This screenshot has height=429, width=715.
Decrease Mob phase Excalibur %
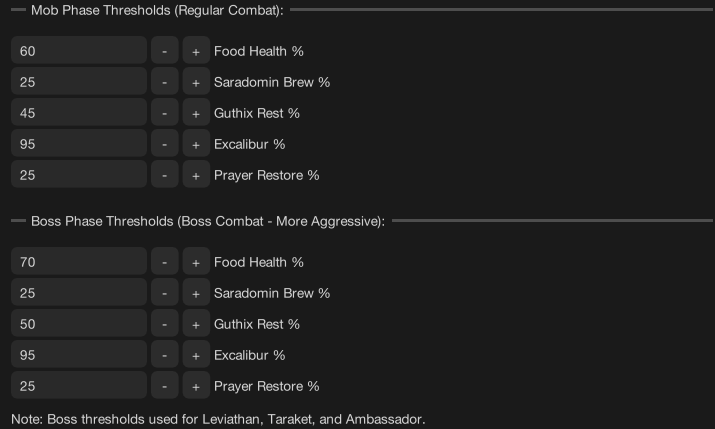tap(164, 144)
